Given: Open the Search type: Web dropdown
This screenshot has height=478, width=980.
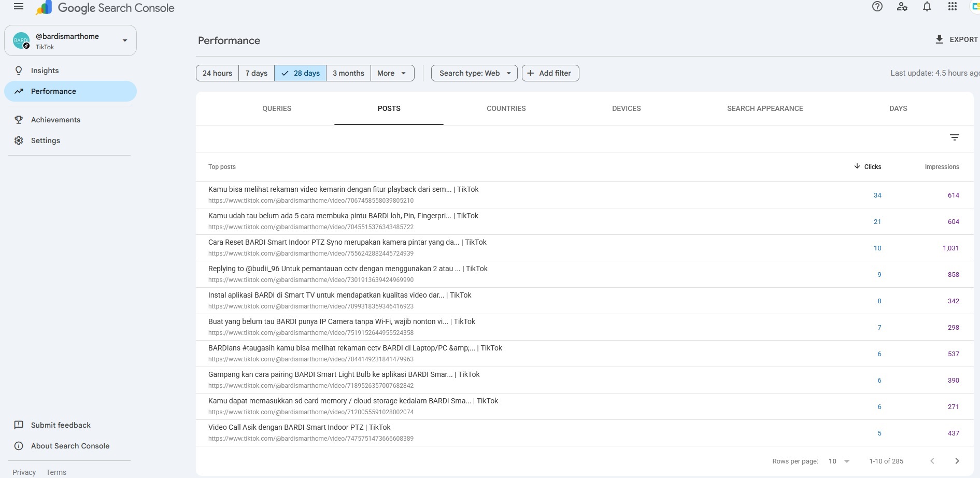Looking at the screenshot, I should [474, 73].
